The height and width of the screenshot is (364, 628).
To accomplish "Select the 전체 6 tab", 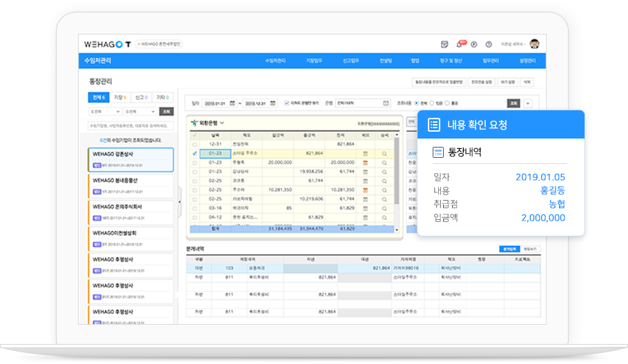I will 99,97.
